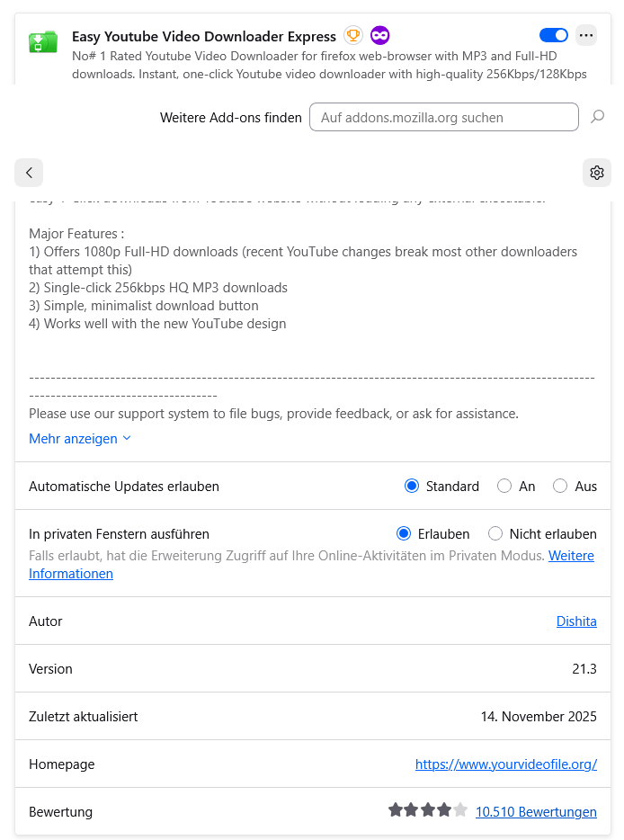624x840 pixels.
Task: Disable the extension with the blue toggle
Action: tap(554, 35)
